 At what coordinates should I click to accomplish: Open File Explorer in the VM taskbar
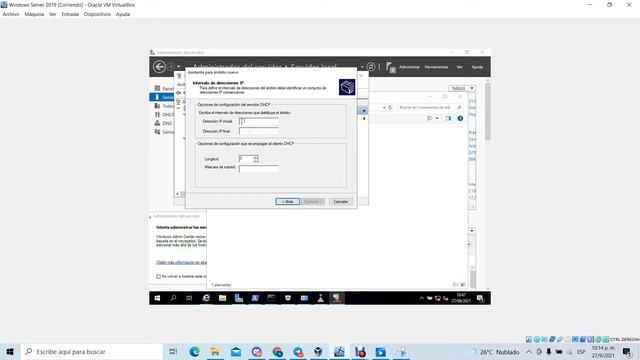222,298
